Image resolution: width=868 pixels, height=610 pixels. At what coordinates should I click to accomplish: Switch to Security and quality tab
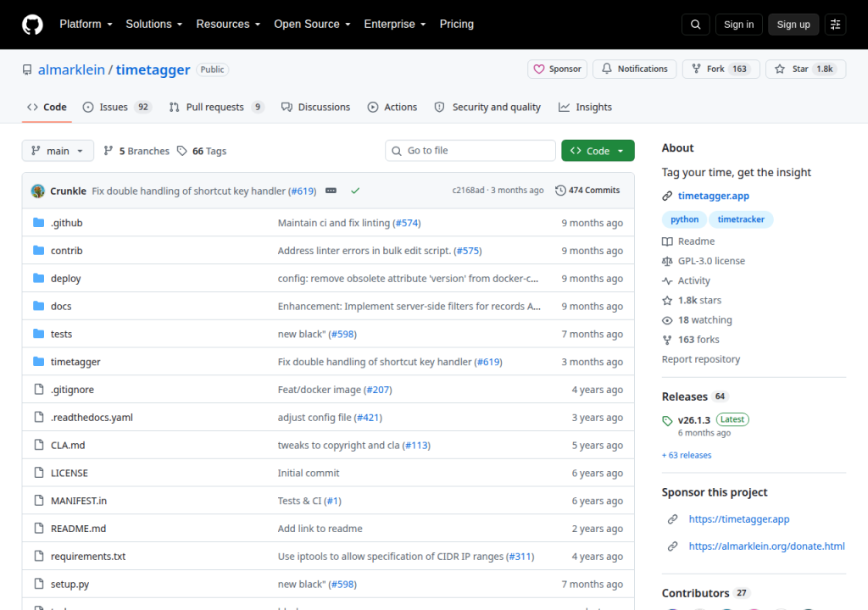tap(487, 107)
